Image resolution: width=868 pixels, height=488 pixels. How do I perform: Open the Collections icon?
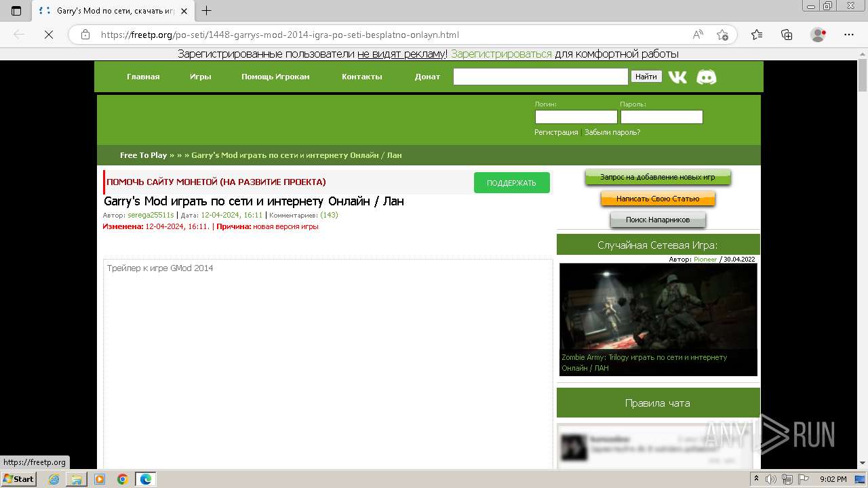[787, 35]
